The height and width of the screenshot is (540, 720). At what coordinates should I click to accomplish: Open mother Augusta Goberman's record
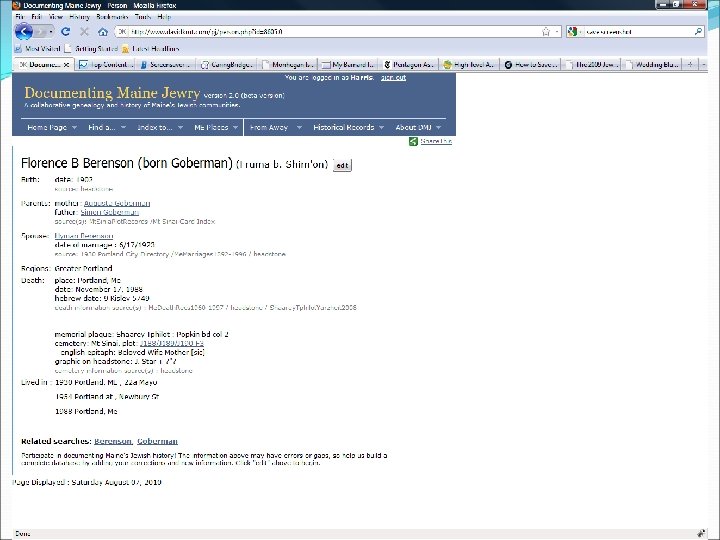(117, 203)
